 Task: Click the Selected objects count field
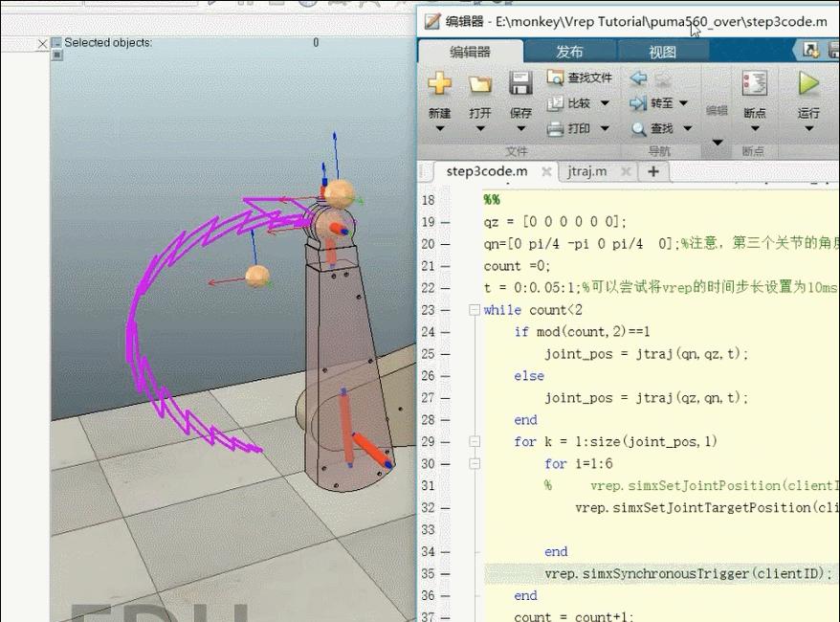pos(316,42)
